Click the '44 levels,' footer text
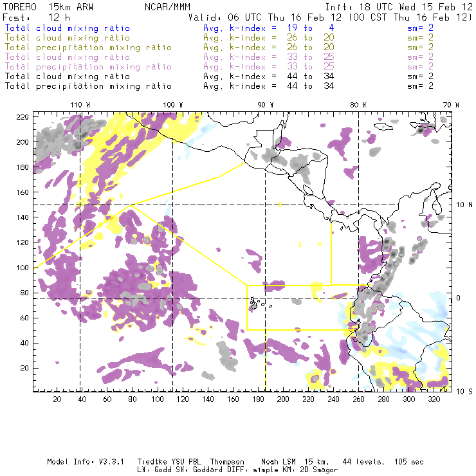 tap(363, 462)
